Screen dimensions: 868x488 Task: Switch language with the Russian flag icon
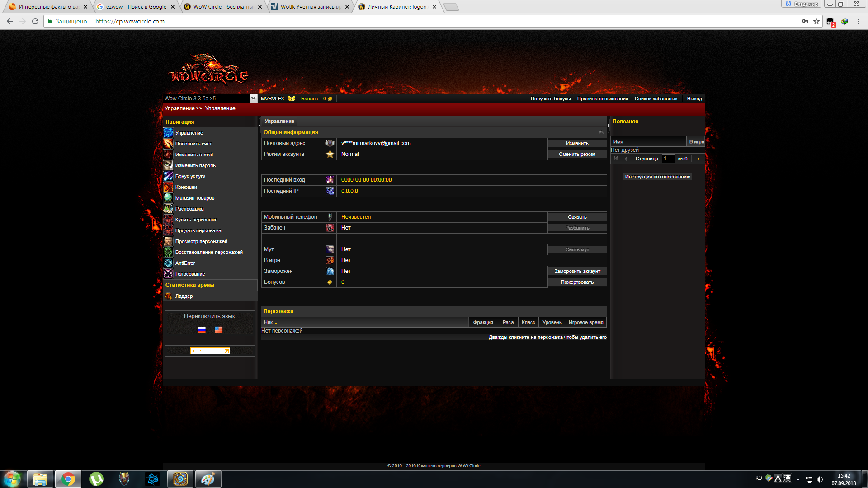(202, 330)
